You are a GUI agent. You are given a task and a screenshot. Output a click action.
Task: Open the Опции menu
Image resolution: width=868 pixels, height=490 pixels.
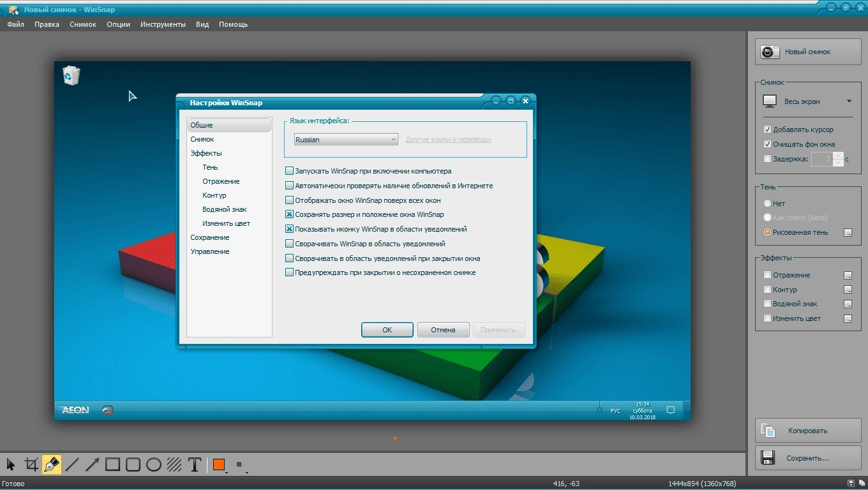118,24
